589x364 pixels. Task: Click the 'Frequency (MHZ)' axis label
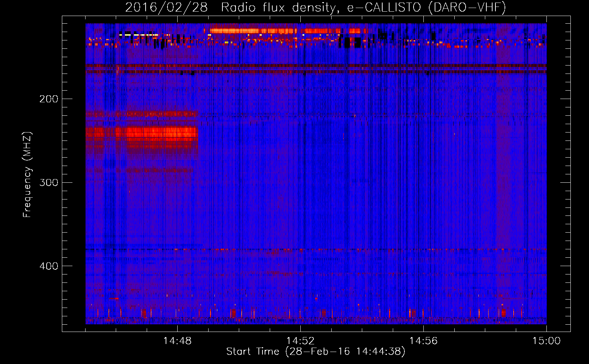coord(27,175)
